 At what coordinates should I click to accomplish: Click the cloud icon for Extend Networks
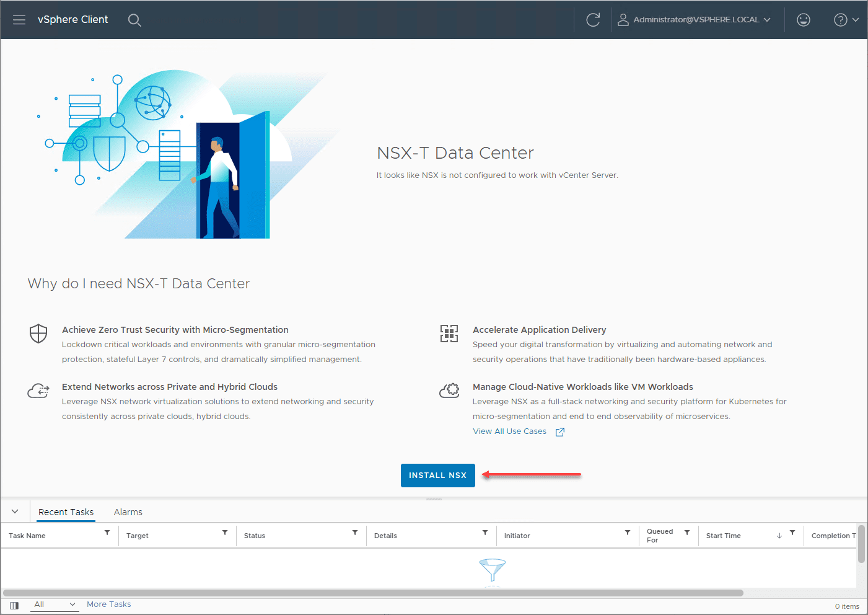pos(38,391)
